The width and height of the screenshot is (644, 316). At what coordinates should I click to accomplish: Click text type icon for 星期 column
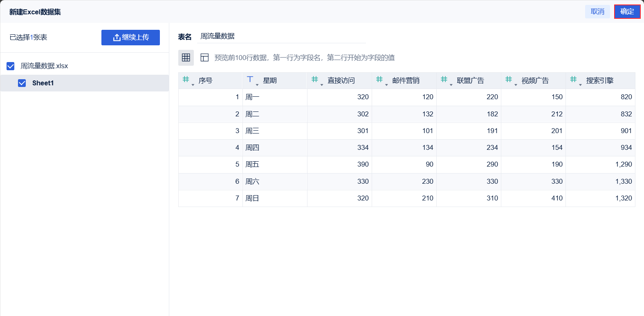(250, 80)
